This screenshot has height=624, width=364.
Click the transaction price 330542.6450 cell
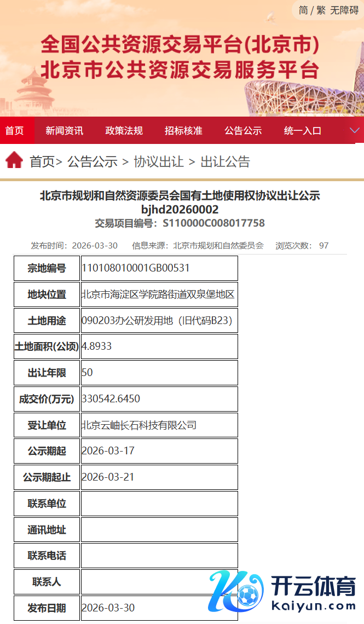[x=159, y=399]
